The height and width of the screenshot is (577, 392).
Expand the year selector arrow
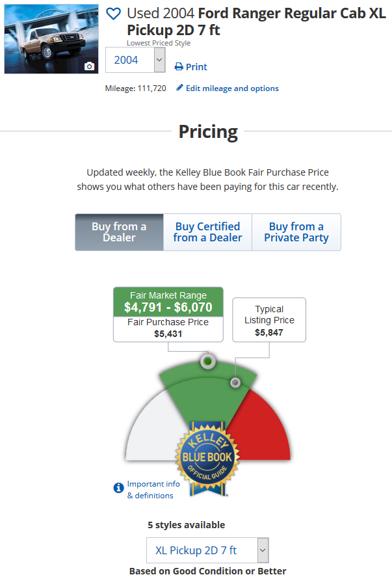pos(159,60)
